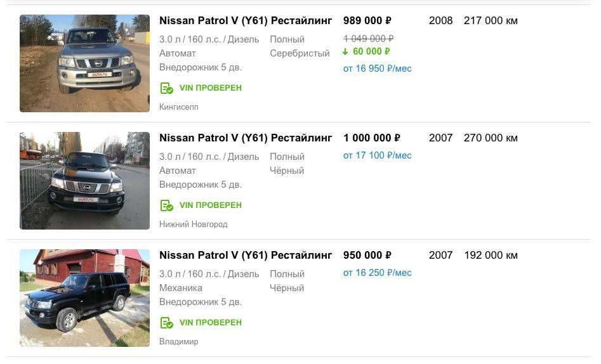This screenshot has height=364, width=601.
Task: Click the Кингисепп location text
Action: pos(178,107)
